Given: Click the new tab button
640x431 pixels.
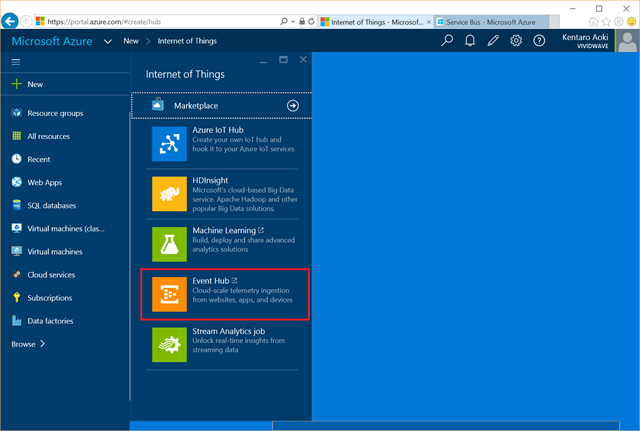Looking at the screenshot, I should point(554,22).
